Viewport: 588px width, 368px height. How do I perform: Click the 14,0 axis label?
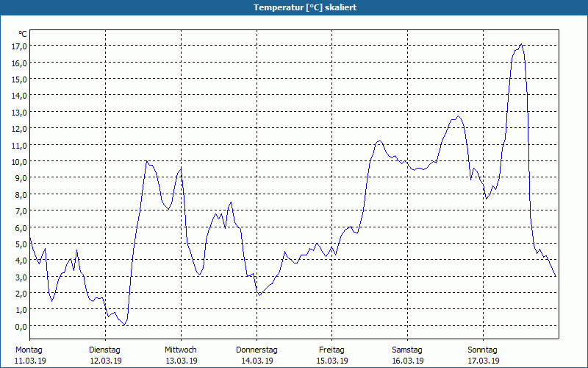click(x=19, y=96)
